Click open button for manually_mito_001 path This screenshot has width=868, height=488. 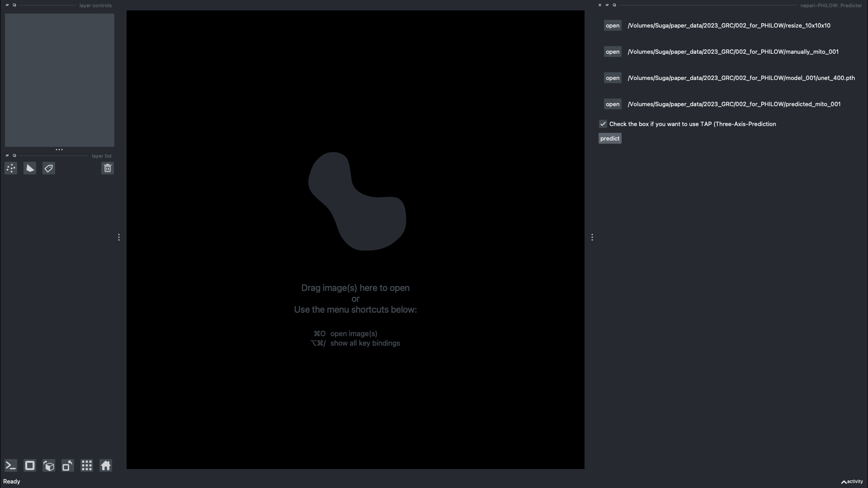(613, 52)
